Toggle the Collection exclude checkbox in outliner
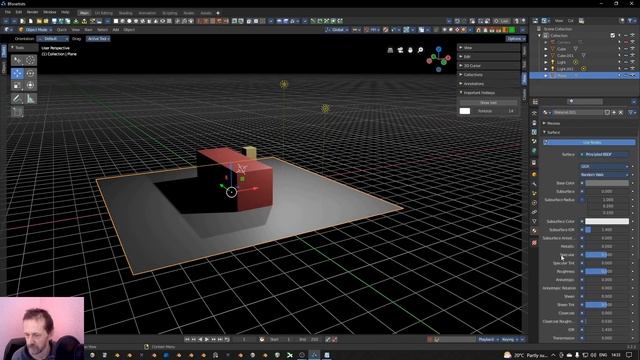This screenshot has height=360, width=640. [613, 36]
